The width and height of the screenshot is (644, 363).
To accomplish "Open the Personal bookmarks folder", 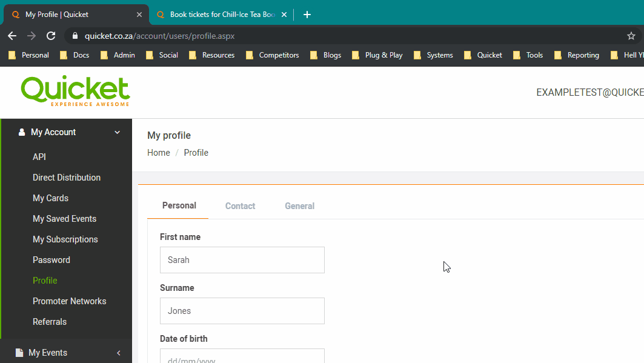I will point(28,55).
